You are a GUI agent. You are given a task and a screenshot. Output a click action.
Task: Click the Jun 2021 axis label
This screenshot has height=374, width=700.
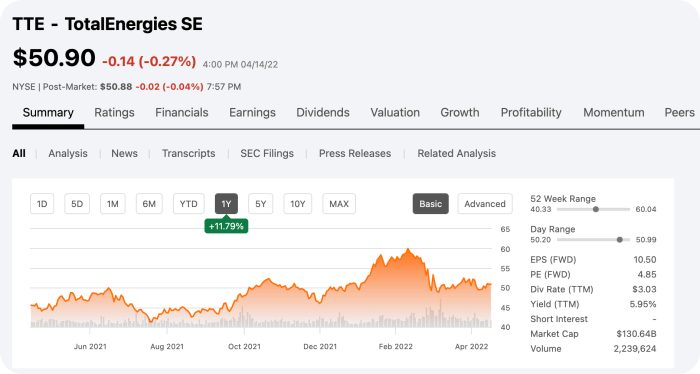tap(90, 347)
